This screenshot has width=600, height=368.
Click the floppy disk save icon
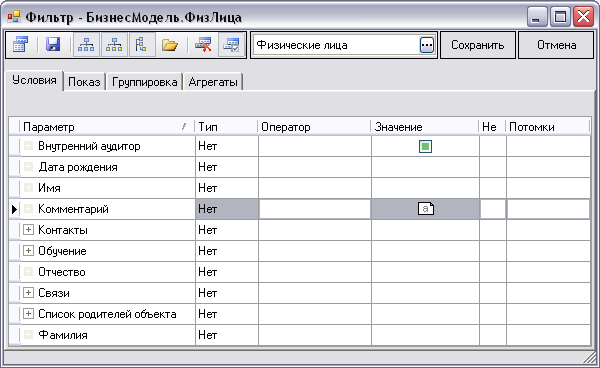[53, 45]
